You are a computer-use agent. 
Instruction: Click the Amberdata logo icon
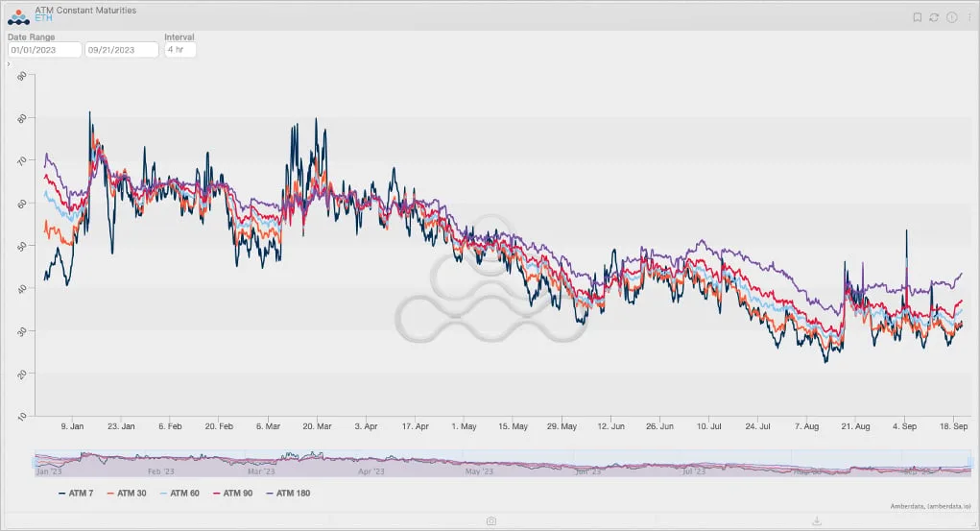[18, 17]
